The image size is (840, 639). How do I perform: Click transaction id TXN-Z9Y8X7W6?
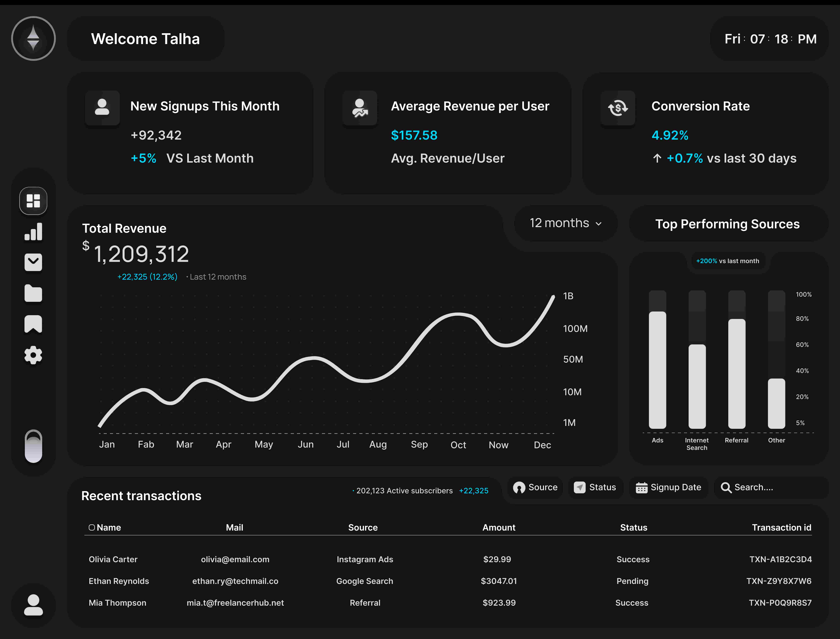coord(779,581)
